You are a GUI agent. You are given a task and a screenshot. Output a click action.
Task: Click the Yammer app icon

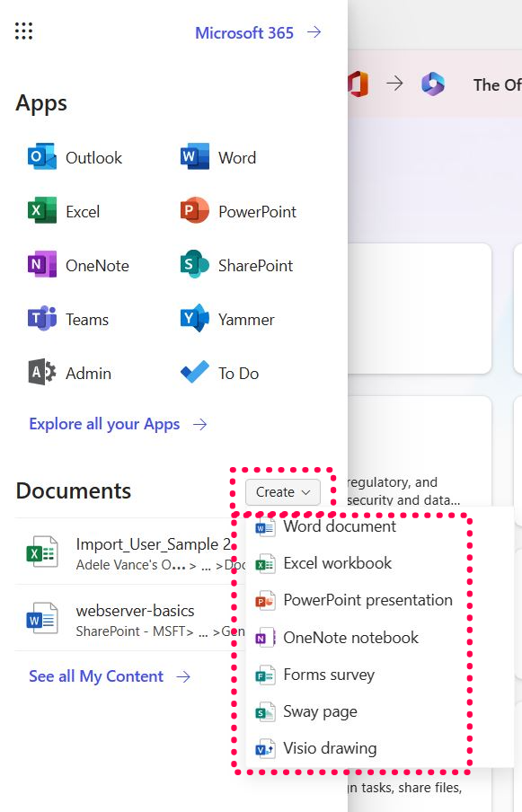[195, 319]
